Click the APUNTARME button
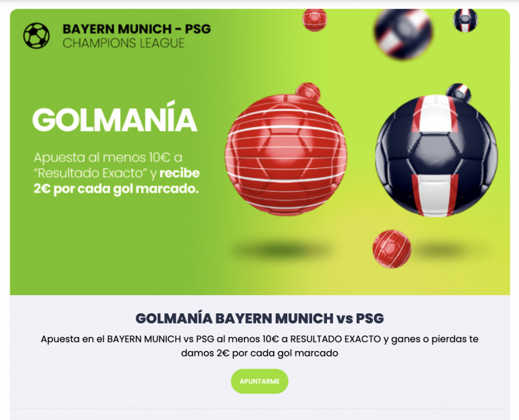Image resolution: width=519 pixels, height=420 pixels. pyautogui.click(x=259, y=381)
